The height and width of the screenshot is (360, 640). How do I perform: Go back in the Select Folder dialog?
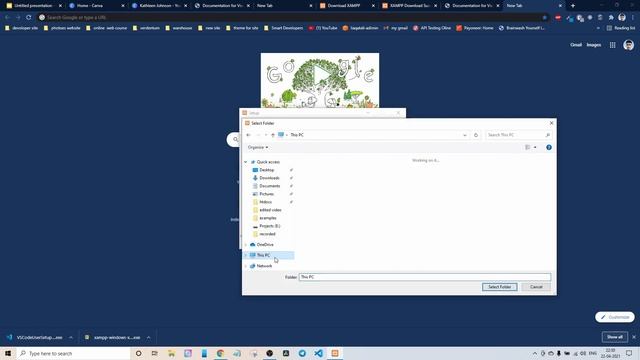(248, 135)
